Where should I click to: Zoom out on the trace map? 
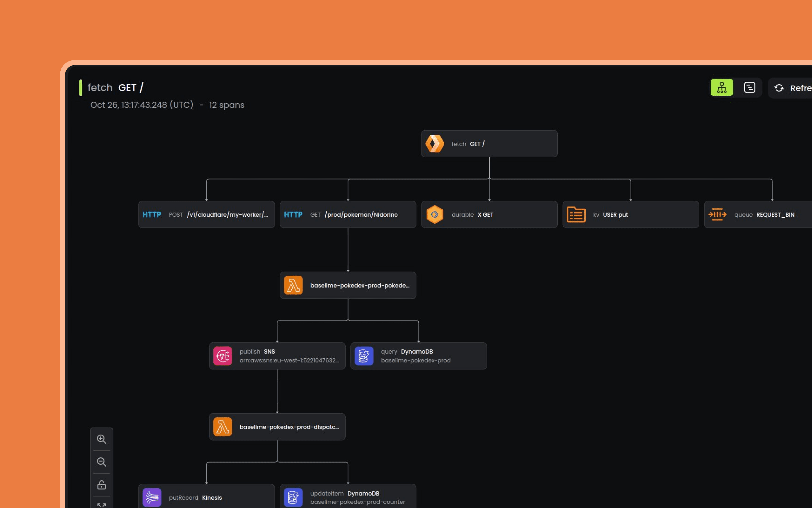point(101,462)
